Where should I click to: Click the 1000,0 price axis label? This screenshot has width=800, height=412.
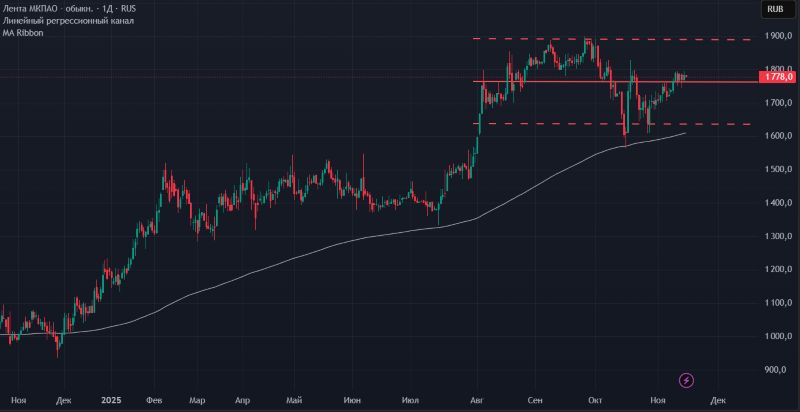tap(777, 336)
